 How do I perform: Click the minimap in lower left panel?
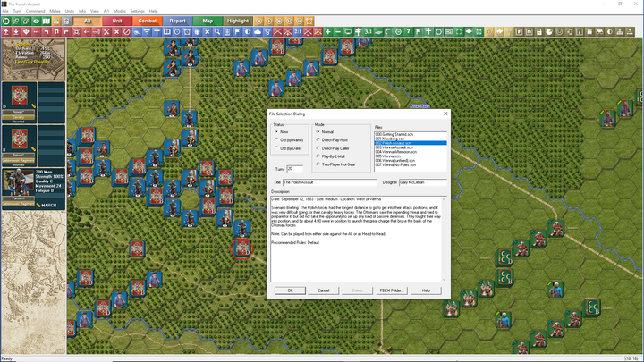click(x=33, y=282)
